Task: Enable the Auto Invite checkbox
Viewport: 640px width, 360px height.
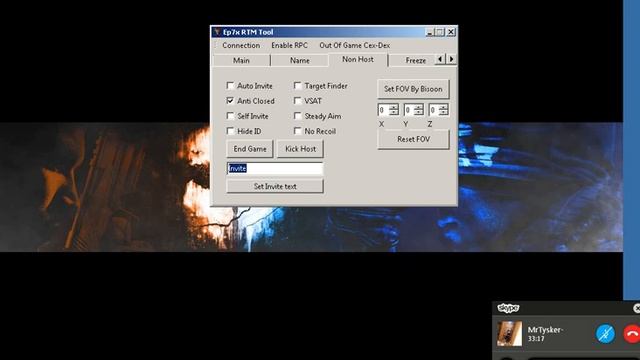Action: tap(230, 86)
